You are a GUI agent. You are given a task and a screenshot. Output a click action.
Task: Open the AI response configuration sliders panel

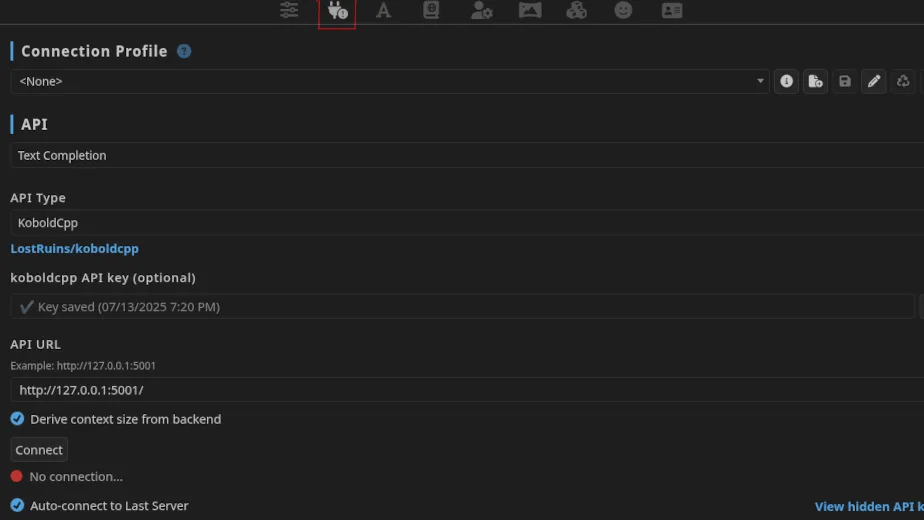pyautogui.click(x=289, y=10)
